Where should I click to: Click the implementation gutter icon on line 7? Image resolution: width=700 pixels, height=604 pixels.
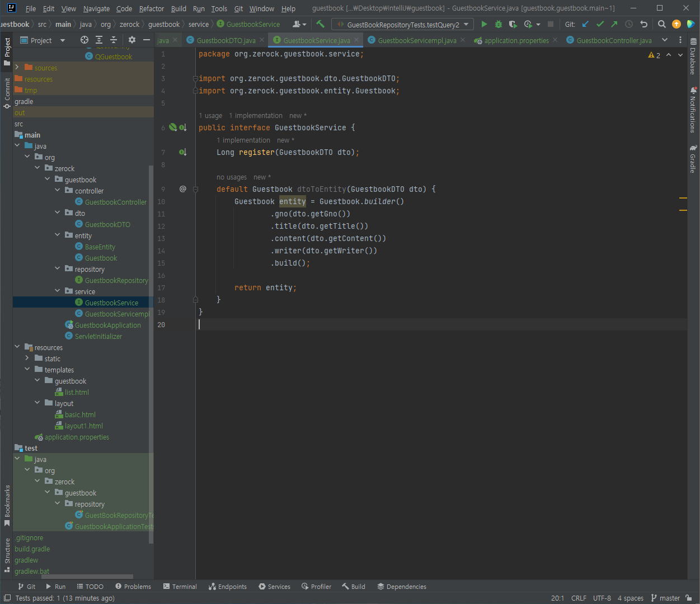(182, 152)
